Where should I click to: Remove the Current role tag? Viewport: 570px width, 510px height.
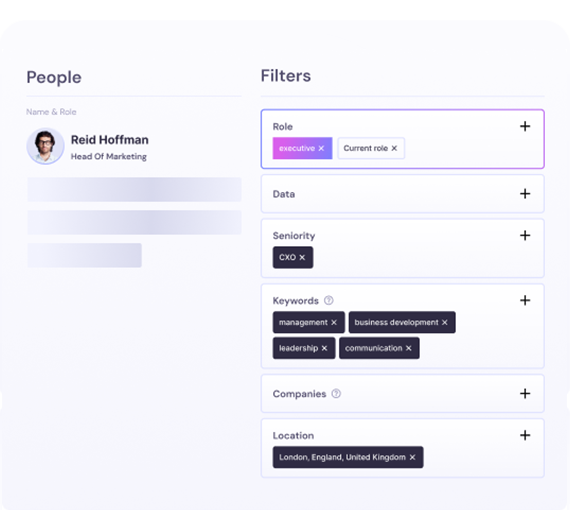click(x=394, y=148)
